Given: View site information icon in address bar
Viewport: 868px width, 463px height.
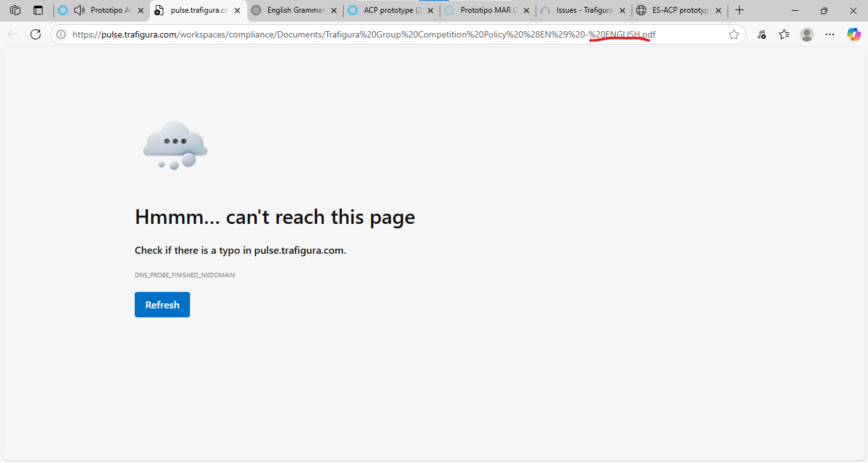Looking at the screenshot, I should pos(61,34).
